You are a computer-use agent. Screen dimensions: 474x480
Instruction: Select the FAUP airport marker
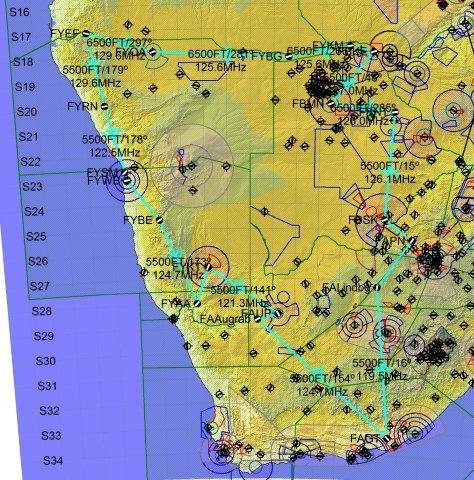[278, 313]
